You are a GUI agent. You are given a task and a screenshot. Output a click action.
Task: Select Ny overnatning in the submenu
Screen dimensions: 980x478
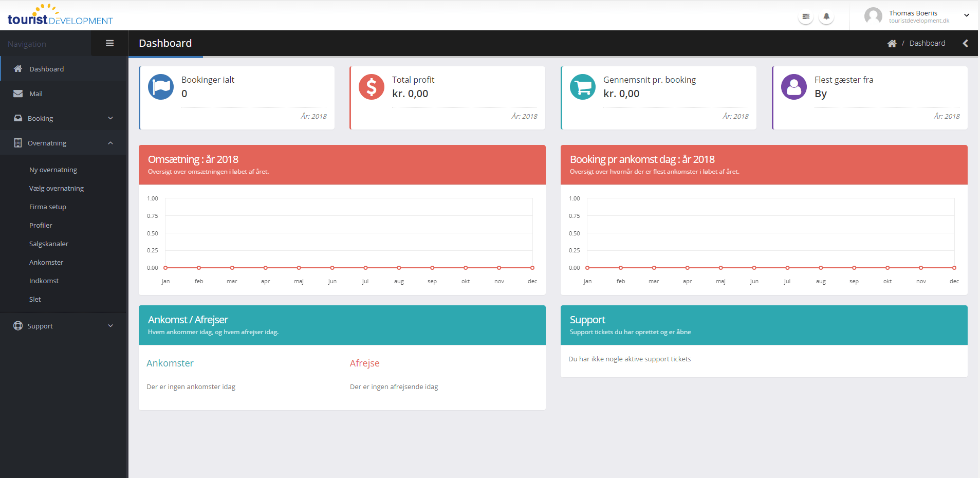[x=53, y=170]
